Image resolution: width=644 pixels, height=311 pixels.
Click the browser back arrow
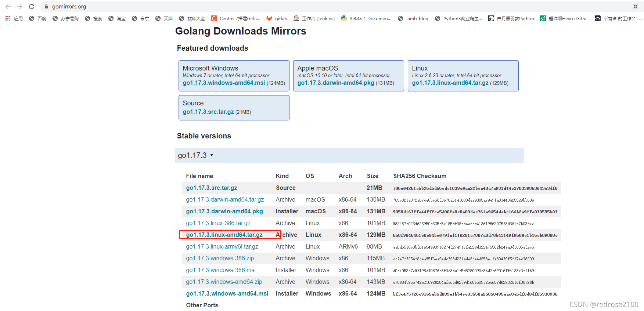coord(8,7)
